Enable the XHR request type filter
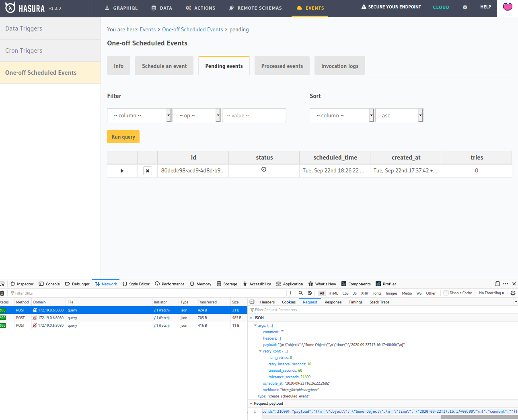 (x=364, y=293)
